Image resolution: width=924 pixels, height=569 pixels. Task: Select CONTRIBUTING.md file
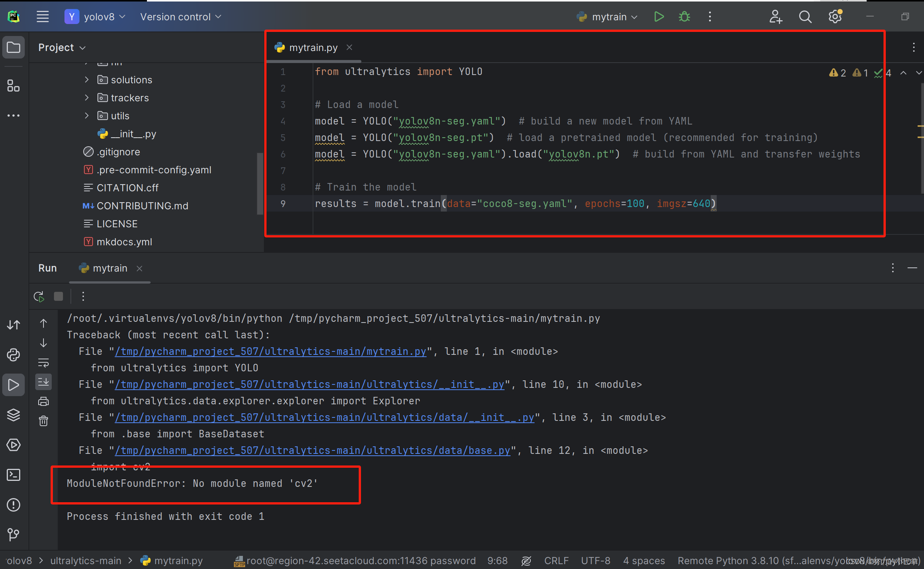point(135,206)
